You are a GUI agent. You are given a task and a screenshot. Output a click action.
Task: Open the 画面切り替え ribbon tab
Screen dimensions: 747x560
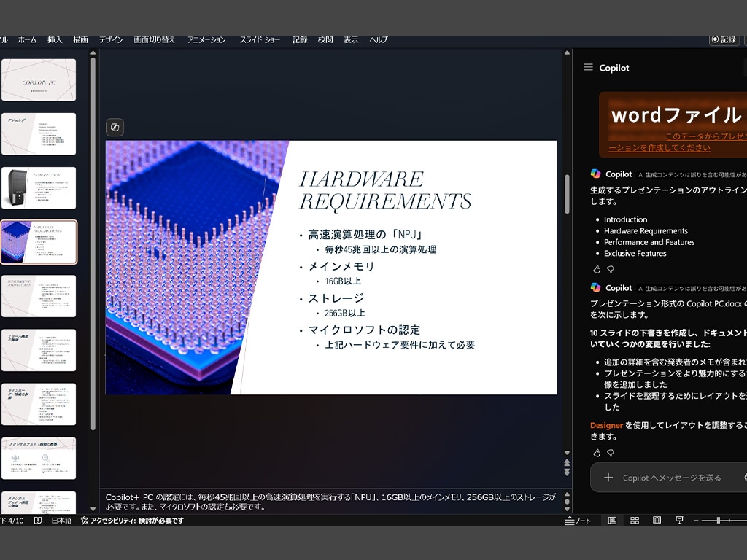coord(155,39)
